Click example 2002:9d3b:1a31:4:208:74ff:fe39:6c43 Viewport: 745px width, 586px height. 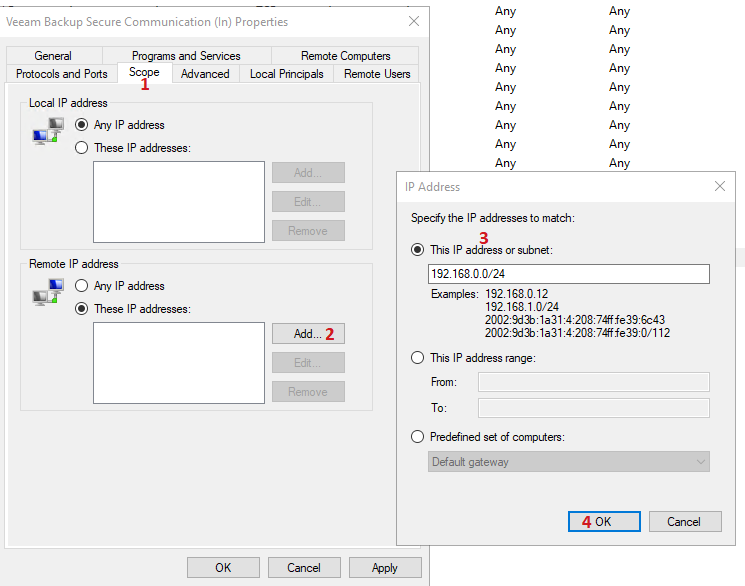575,320
